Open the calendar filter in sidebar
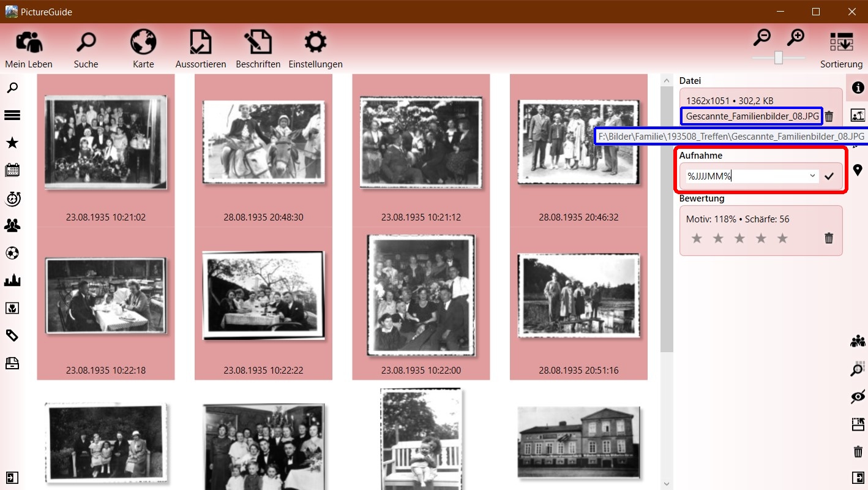 [x=12, y=170]
